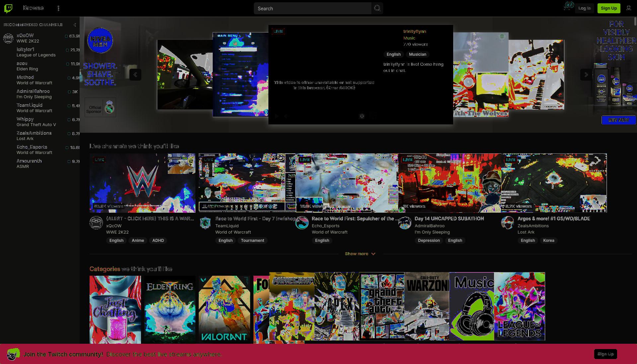Open Amouranth ASMR channel in sidebar

pos(40,164)
